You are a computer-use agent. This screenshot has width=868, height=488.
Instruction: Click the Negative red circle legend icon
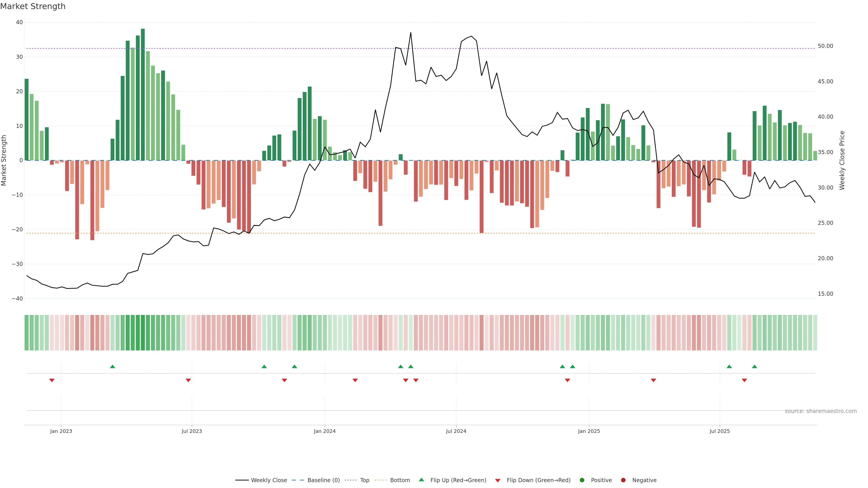623,480
